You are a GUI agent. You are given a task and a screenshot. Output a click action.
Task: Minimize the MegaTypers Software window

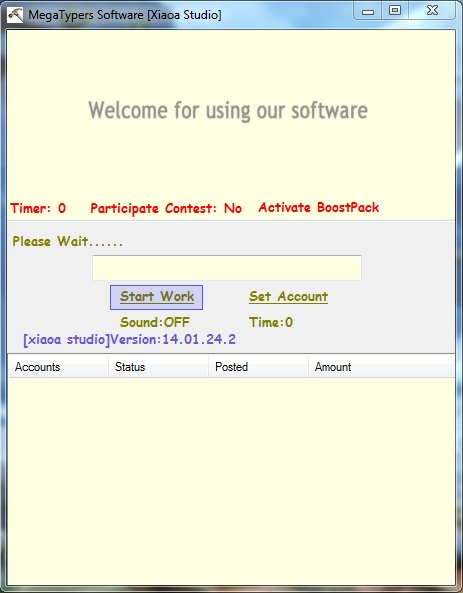coord(367,11)
